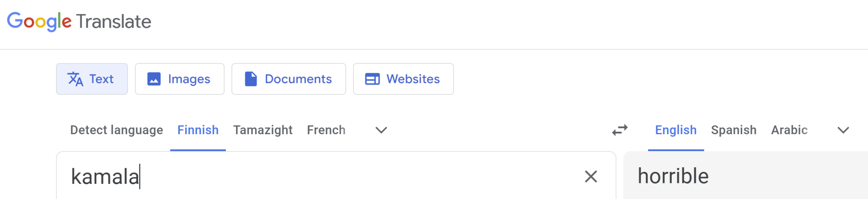Expand the source languages list chevron
868x199 pixels.
tap(381, 130)
